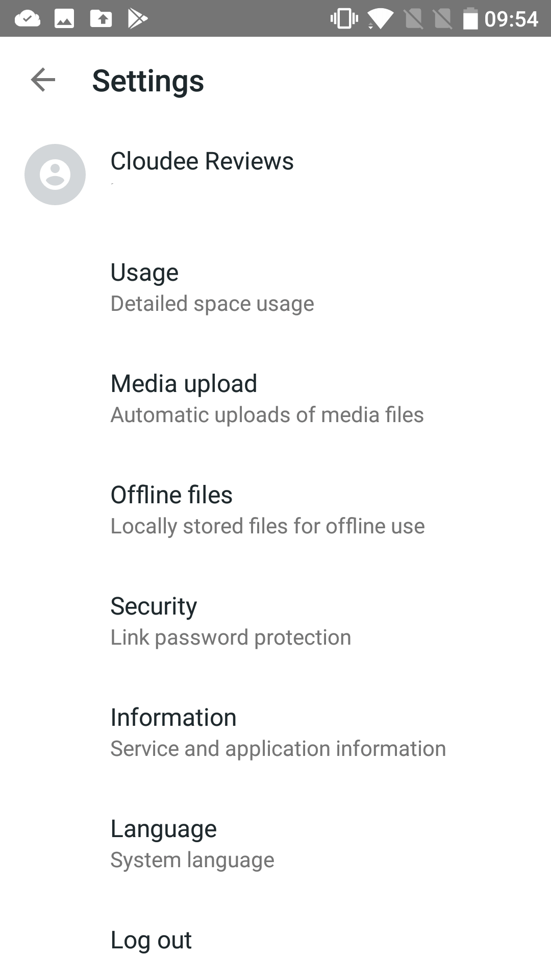This screenshot has height=980, width=551.
Task: Tap the vibrate mode icon
Action: pyautogui.click(x=344, y=19)
